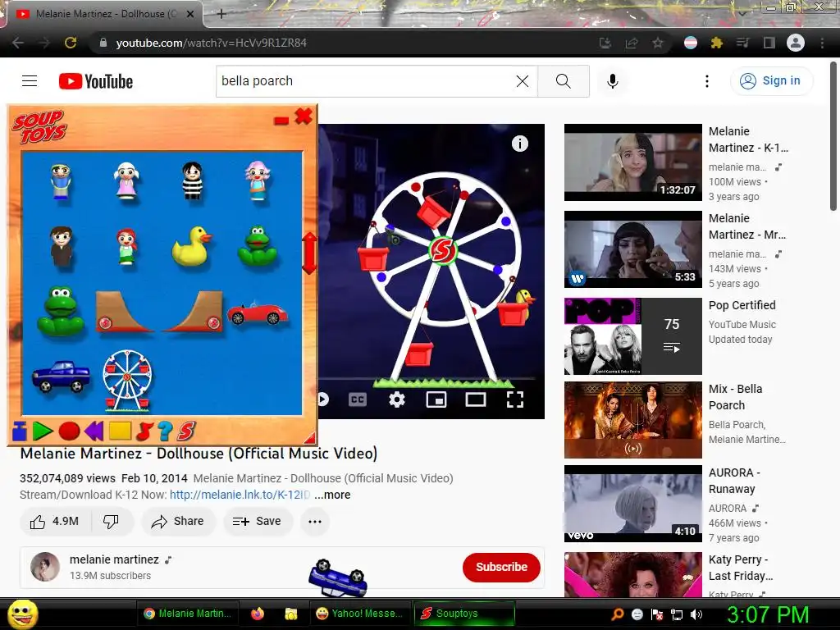Open the Mix - Bella Poarch
The image size is (840, 630).
tap(633, 420)
